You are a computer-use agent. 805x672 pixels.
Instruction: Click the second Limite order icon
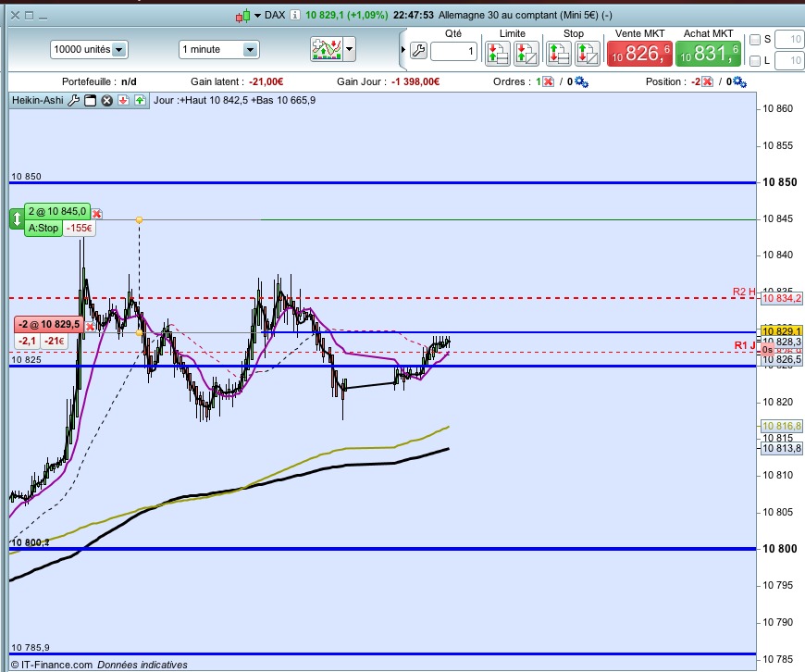526,54
